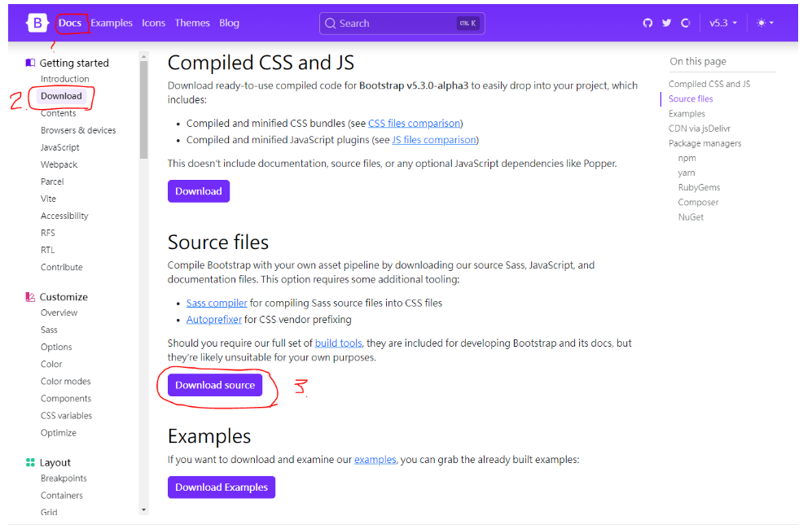Open the Examples nav item
Viewport: 812px width, 529px height.
pos(112,24)
